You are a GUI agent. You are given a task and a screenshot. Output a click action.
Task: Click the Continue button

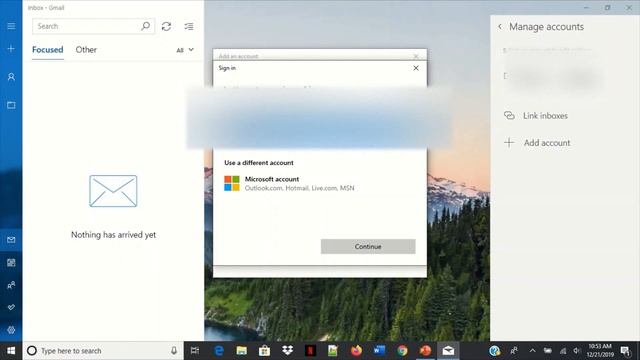point(368,247)
